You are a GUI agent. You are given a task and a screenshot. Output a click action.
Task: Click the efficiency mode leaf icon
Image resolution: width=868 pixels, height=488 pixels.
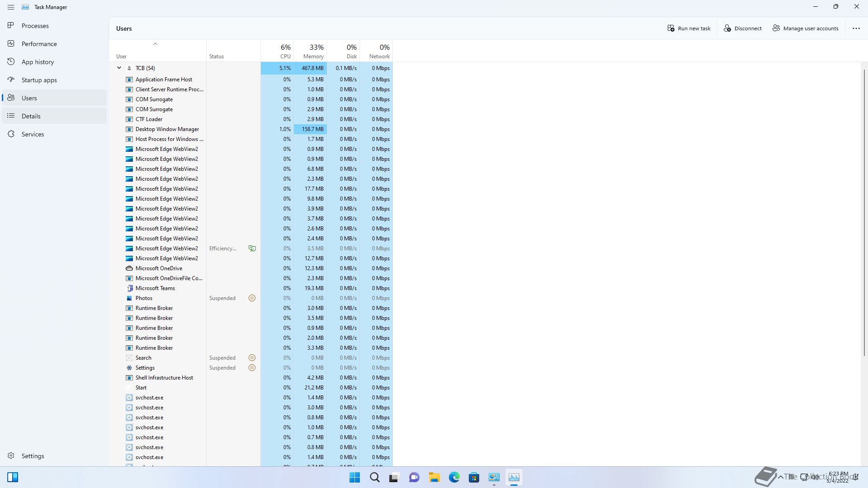[252, 249]
